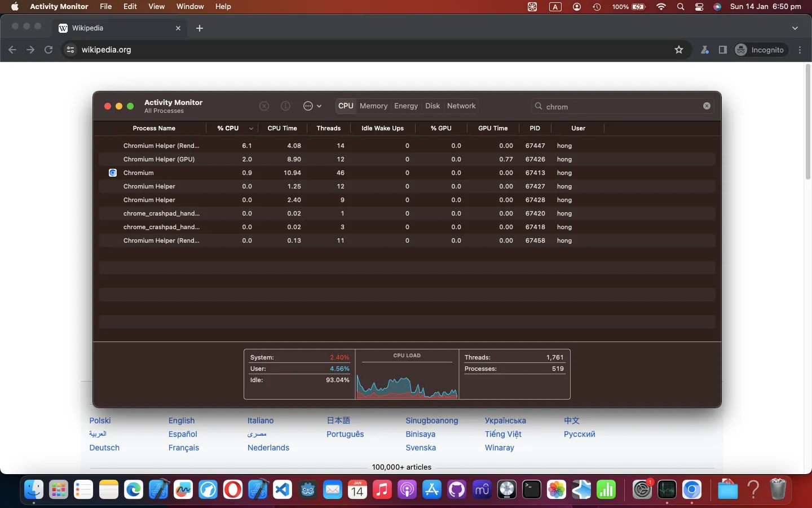View site information icon next to wikipedia.org
Screen dimensions: 812x508
pyautogui.click(x=70, y=50)
